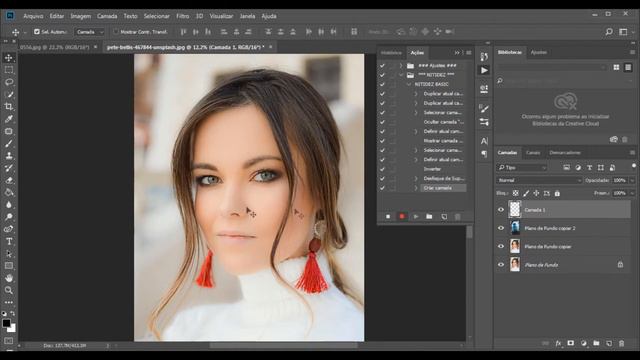640x360 pixels.
Task: Open the search icon in the options bar
Action: point(609,31)
